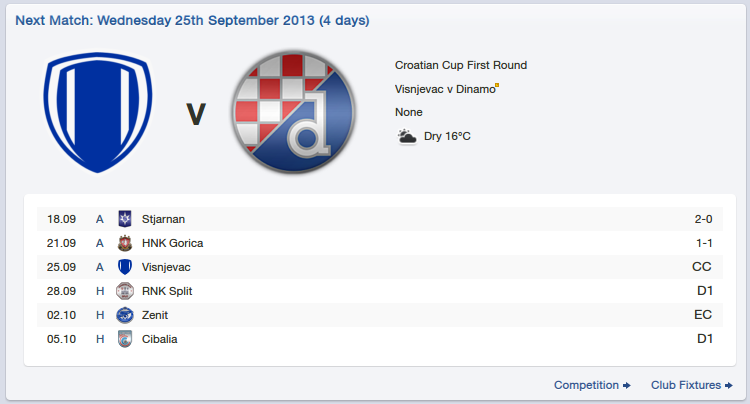750x404 pixels.
Task: Click the Stjarnan team badge icon
Action: (x=125, y=219)
